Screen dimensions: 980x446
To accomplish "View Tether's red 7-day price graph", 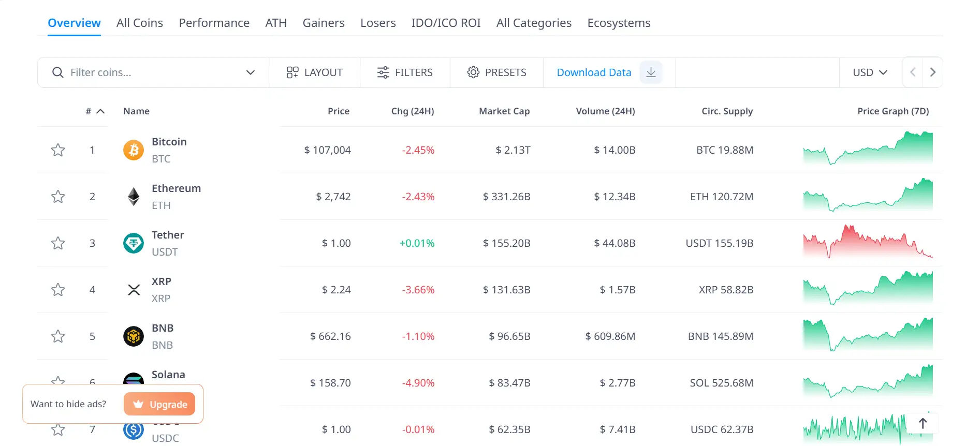I will coord(868,242).
